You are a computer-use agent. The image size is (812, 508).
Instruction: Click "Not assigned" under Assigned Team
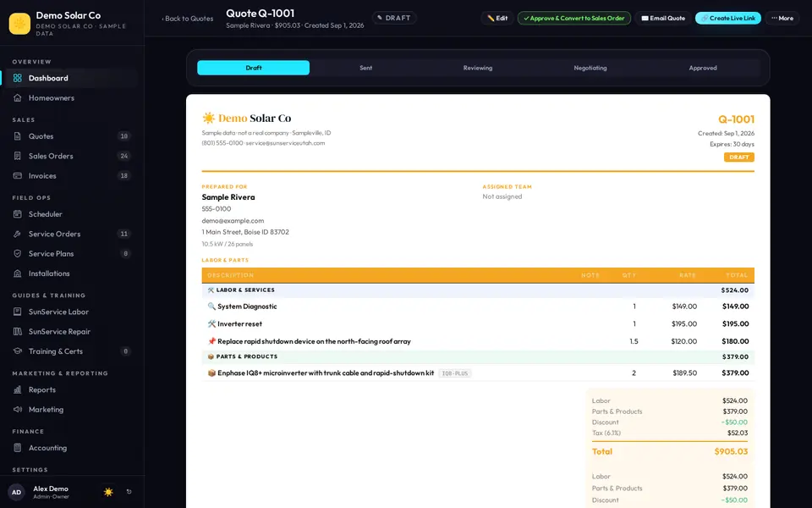(502, 196)
